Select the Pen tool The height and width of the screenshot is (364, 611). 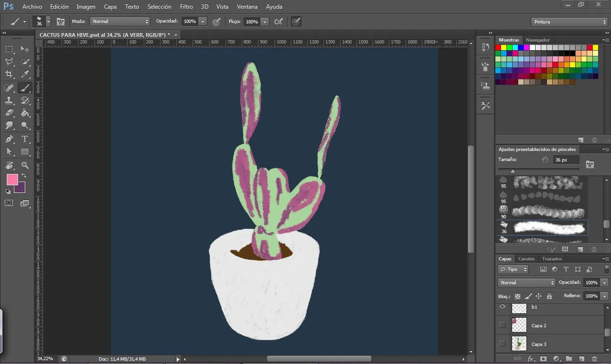(x=9, y=139)
